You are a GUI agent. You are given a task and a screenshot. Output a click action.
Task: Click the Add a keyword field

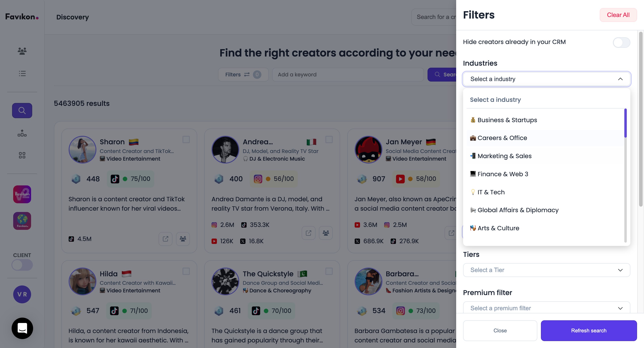[x=347, y=75]
